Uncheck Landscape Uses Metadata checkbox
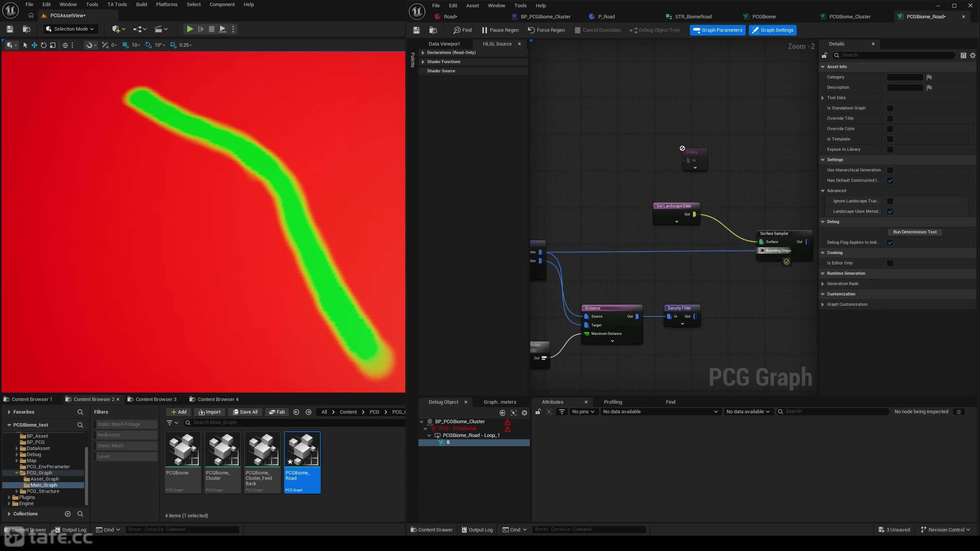This screenshot has width=980, height=551. pyautogui.click(x=890, y=212)
